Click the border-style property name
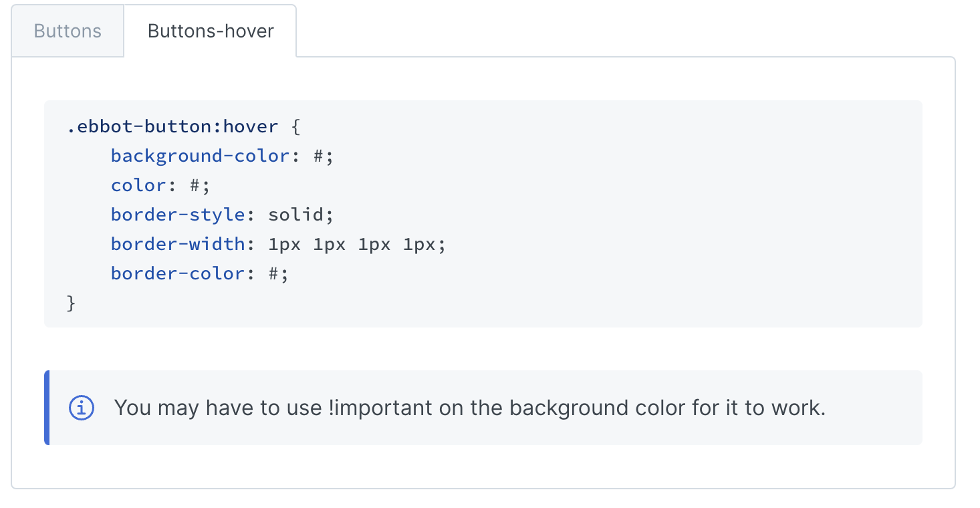Screen dimensions: 980x508 (178, 215)
